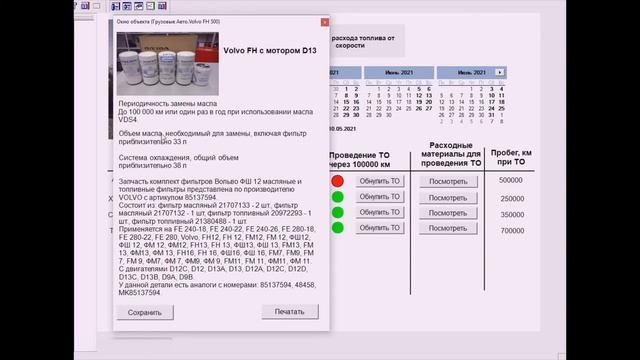Click the Периодичность замены масла line
Screen dimensions: 640x360
point(168,104)
